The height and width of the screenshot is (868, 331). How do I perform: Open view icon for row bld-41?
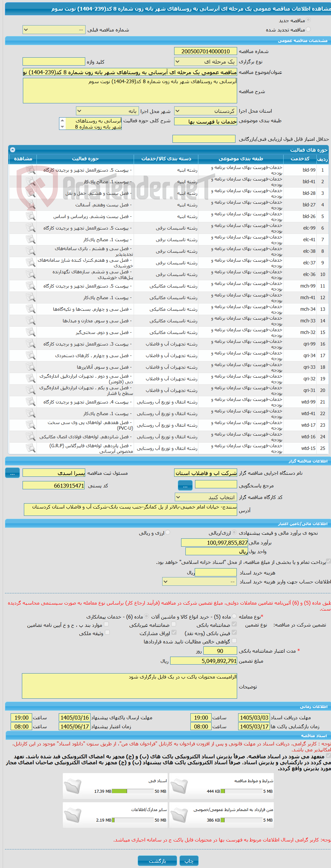31,182
